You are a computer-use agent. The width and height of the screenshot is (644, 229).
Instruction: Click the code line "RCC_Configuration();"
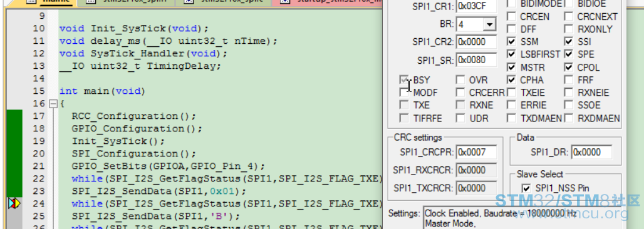[x=134, y=116]
